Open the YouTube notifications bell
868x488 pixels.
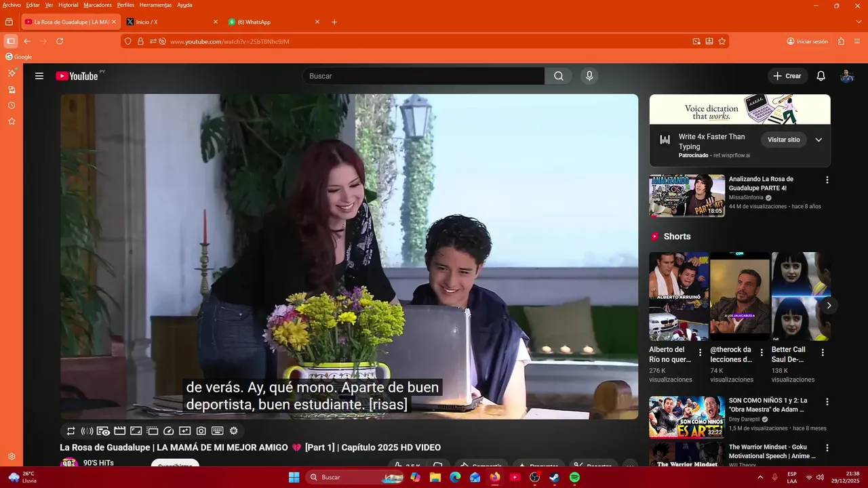click(x=821, y=76)
